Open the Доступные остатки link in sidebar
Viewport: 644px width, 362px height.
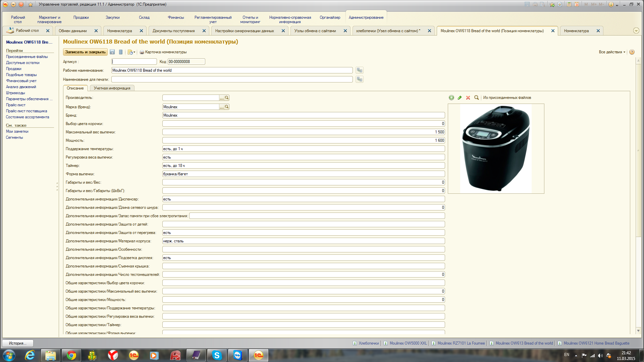pos(22,63)
